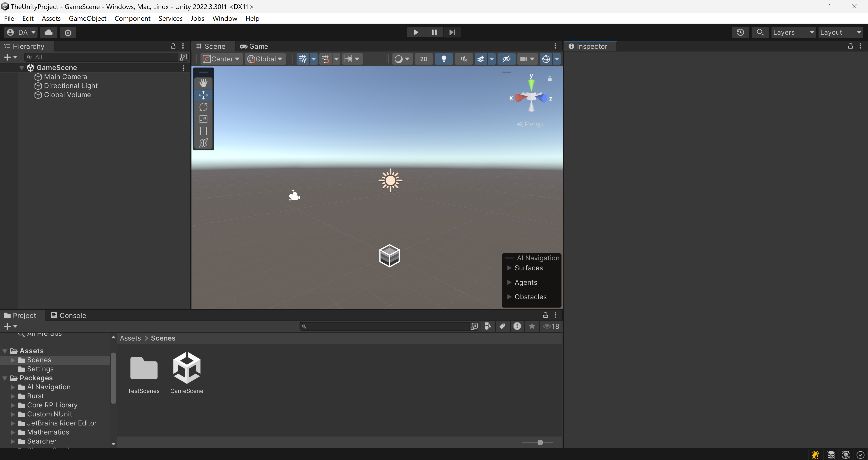Toggle hidden packages visibility count 18
This screenshot has height=460, width=868.
[551, 326]
